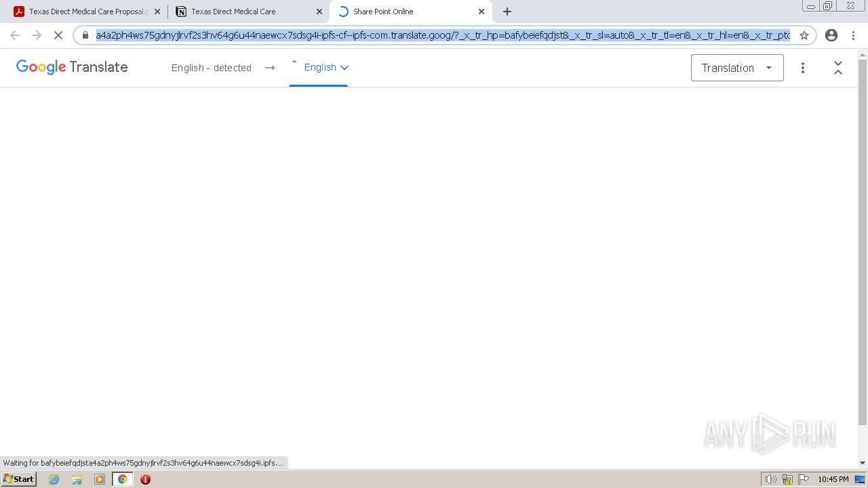
Task: Click the scrollbar up arrow
Action: click(863, 54)
